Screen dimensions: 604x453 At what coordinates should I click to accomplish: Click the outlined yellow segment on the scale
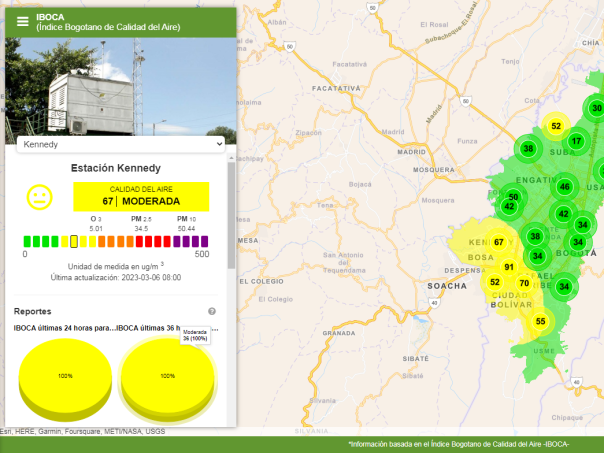pyautogui.click(x=73, y=241)
